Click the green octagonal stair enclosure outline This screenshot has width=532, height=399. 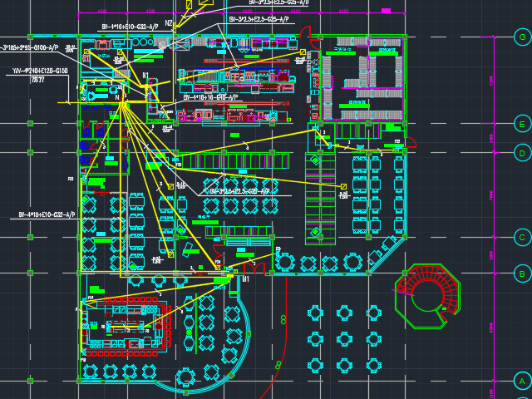pos(427,296)
